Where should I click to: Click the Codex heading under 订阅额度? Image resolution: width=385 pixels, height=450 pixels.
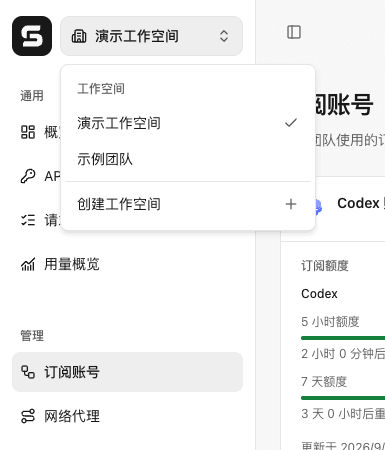319,294
